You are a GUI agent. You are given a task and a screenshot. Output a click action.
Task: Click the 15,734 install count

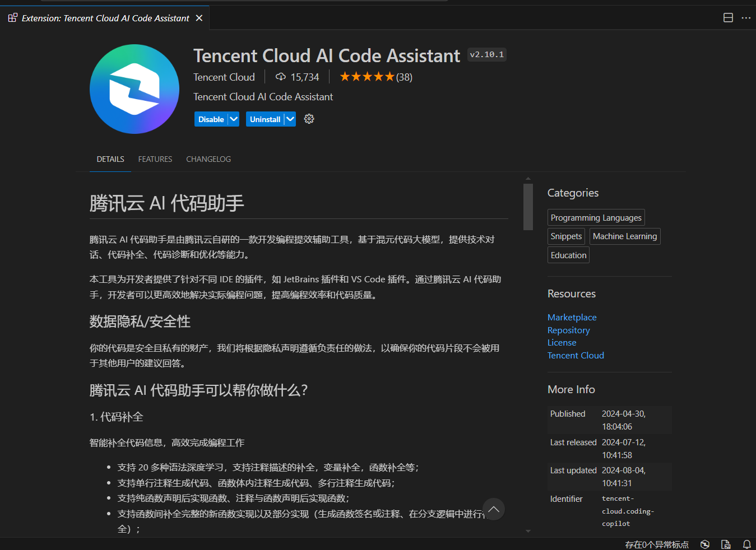click(305, 77)
